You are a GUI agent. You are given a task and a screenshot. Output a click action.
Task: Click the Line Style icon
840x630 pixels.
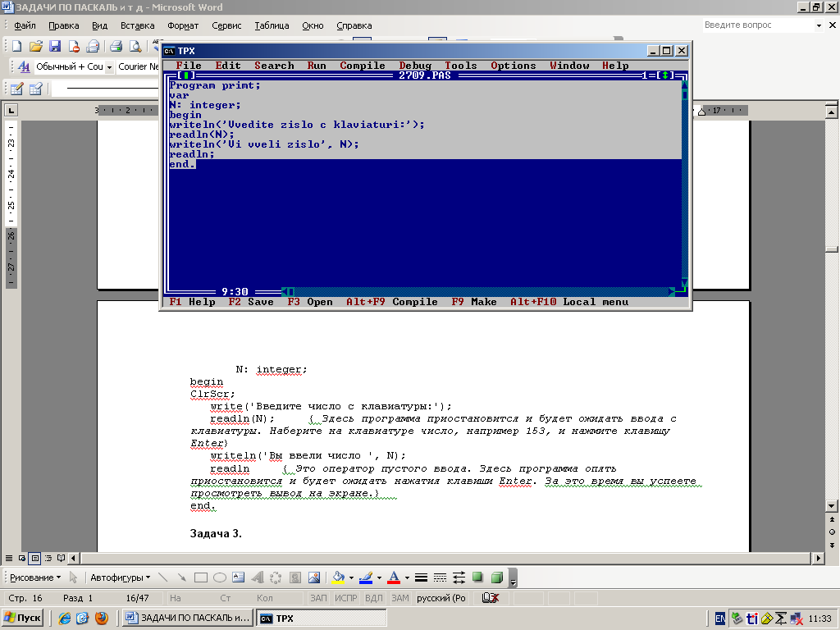421,577
